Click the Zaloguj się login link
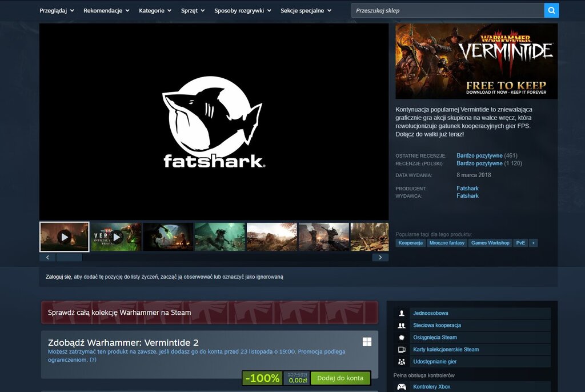The image size is (585, 392). point(58,277)
